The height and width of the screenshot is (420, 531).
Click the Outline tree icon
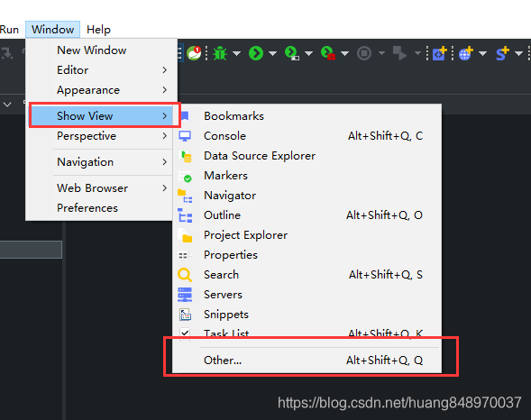pos(185,215)
